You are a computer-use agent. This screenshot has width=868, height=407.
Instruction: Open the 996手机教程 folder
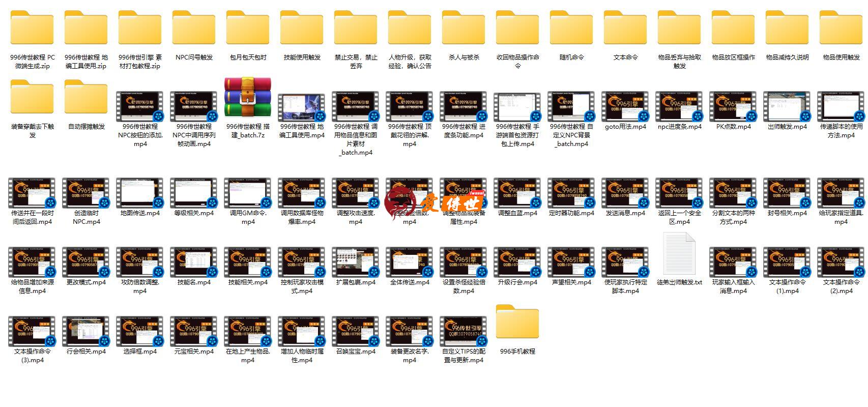[517, 323]
